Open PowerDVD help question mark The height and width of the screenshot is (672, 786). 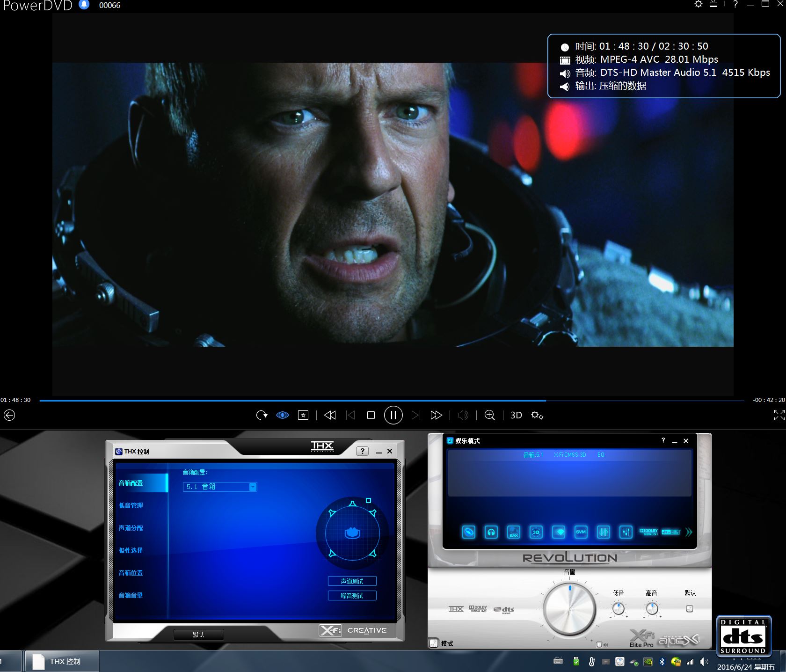tap(735, 4)
